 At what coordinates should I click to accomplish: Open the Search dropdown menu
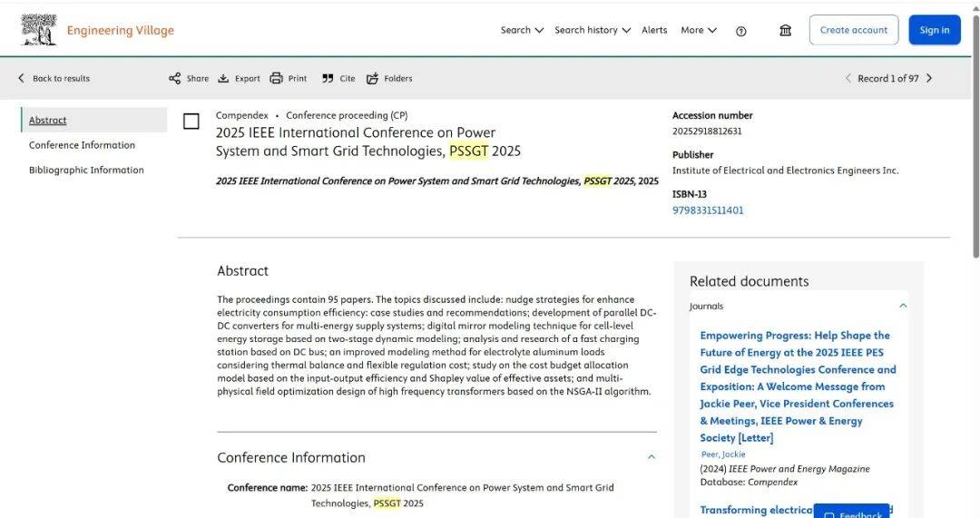(x=522, y=30)
